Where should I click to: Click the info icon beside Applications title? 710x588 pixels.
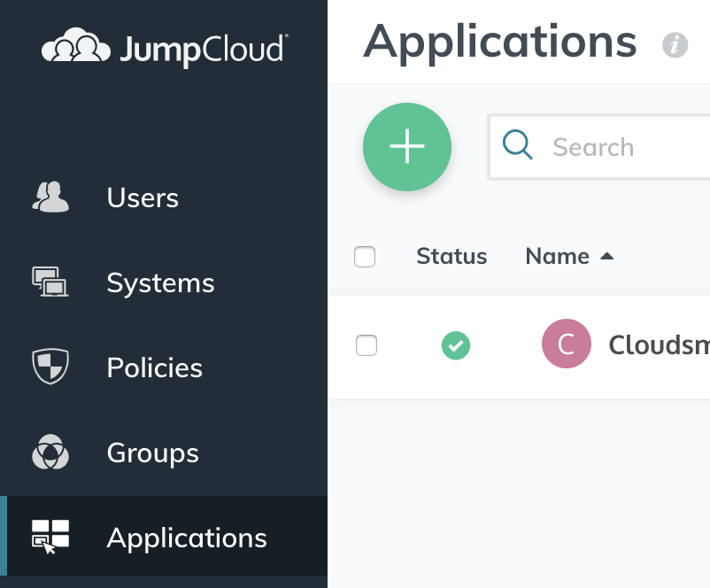coord(675,44)
